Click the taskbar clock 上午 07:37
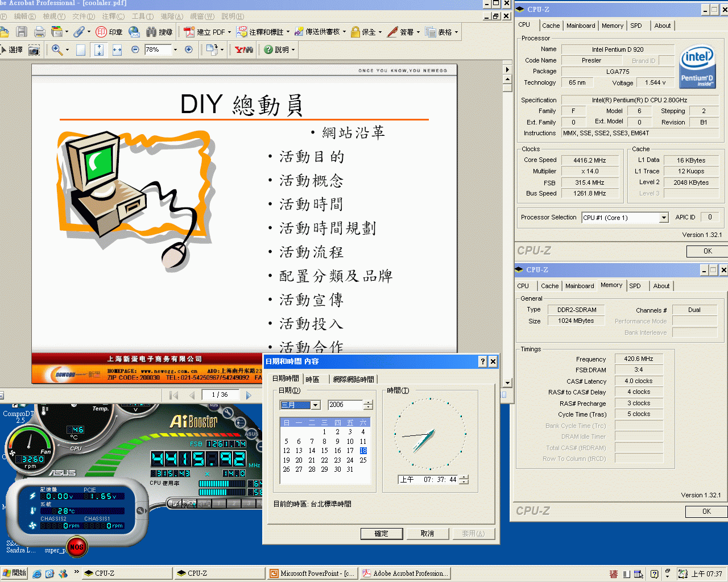 point(706,574)
